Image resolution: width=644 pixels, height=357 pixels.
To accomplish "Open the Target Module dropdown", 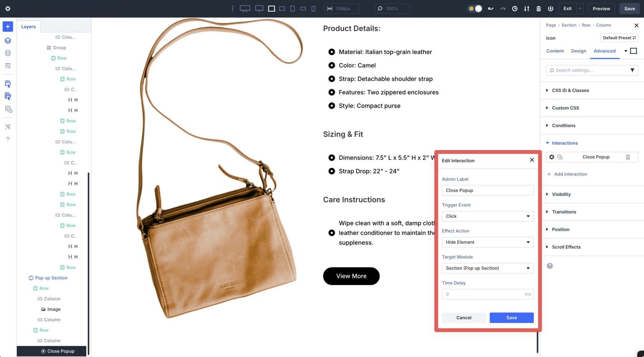I will point(487,268).
